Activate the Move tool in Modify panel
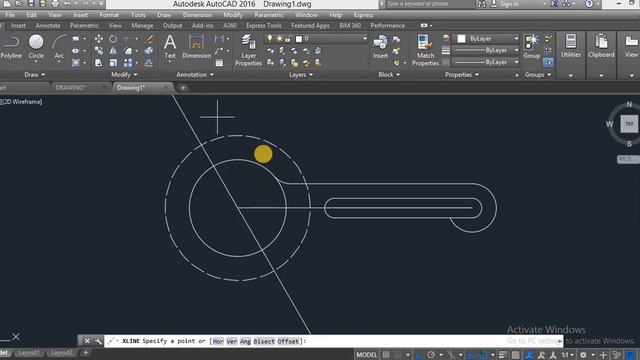 pyautogui.click(x=98, y=39)
